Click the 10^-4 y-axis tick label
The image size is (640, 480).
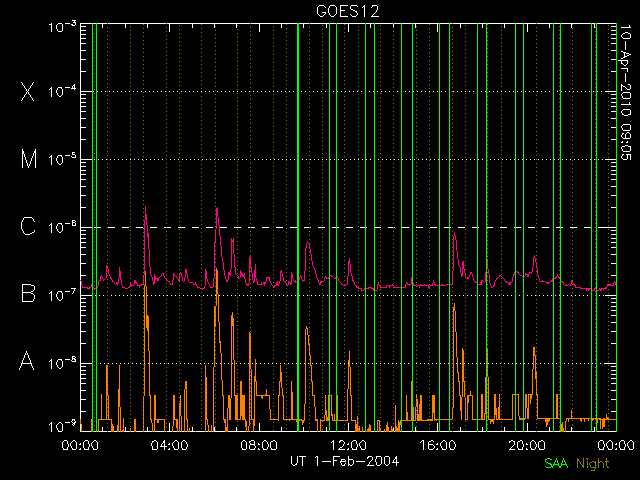[x=62, y=91]
